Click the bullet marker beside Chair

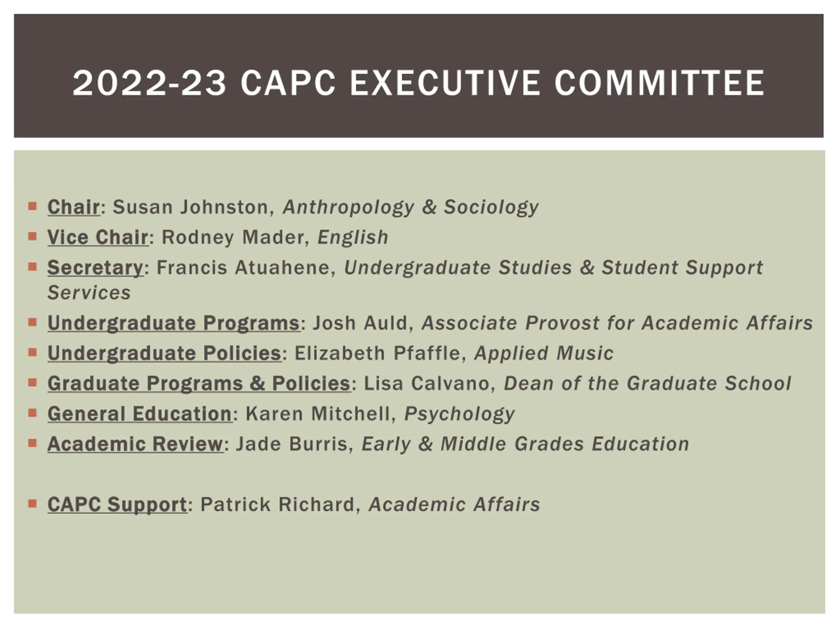point(32,206)
